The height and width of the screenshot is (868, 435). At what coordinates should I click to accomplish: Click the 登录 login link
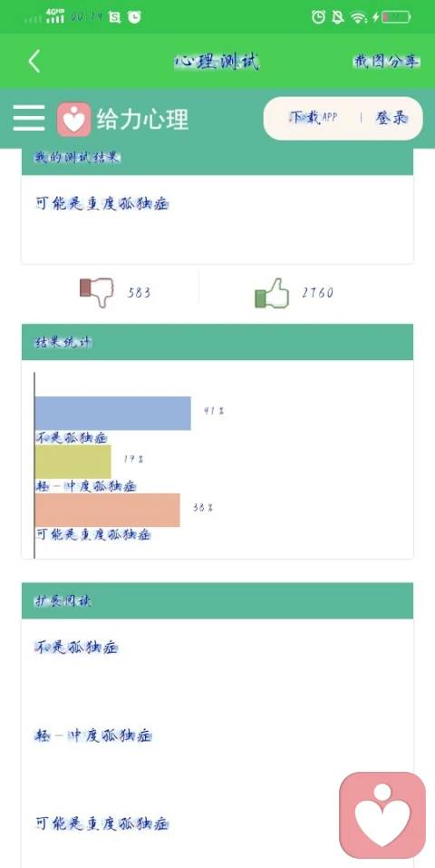391,117
